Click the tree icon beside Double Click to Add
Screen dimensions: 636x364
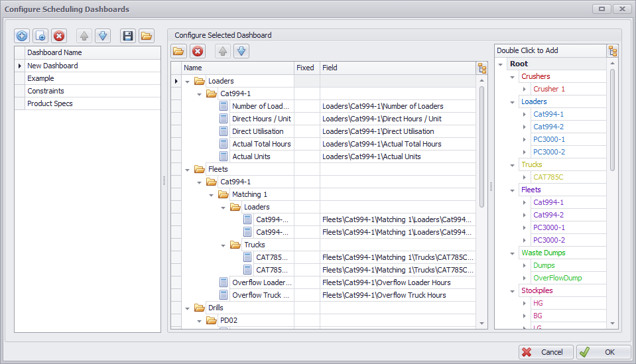[x=613, y=51]
